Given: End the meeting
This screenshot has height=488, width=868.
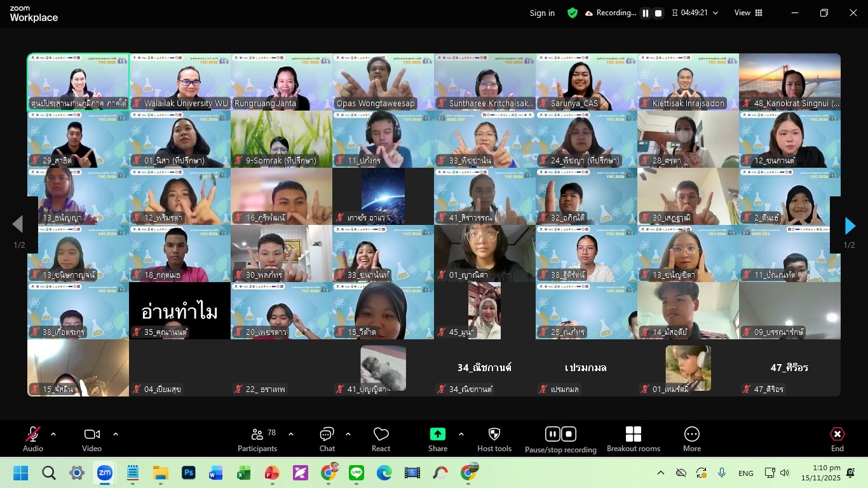Looking at the screenshot, I should pyautogui.click(x=837, y=439).
